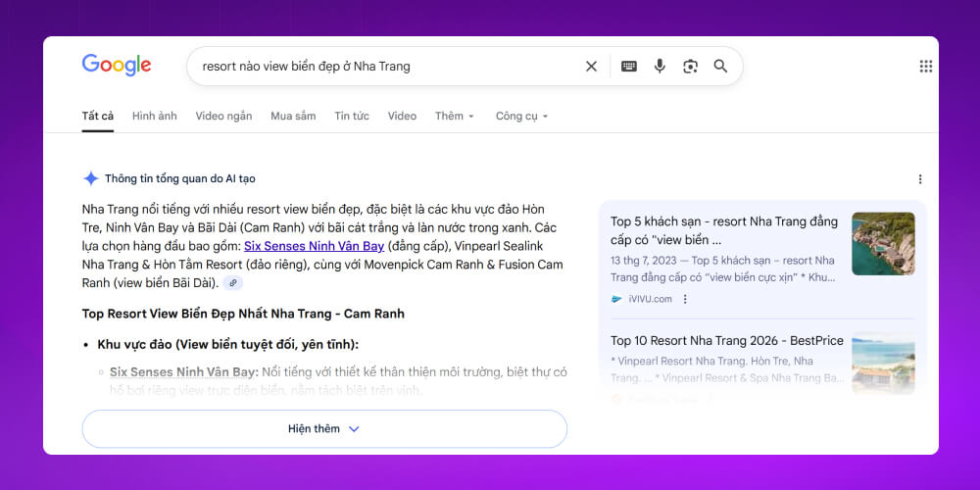980x490 pixels.
Task: Click Six Senses Ninh Vân Bay bullet heading
Action: (184, 372)
